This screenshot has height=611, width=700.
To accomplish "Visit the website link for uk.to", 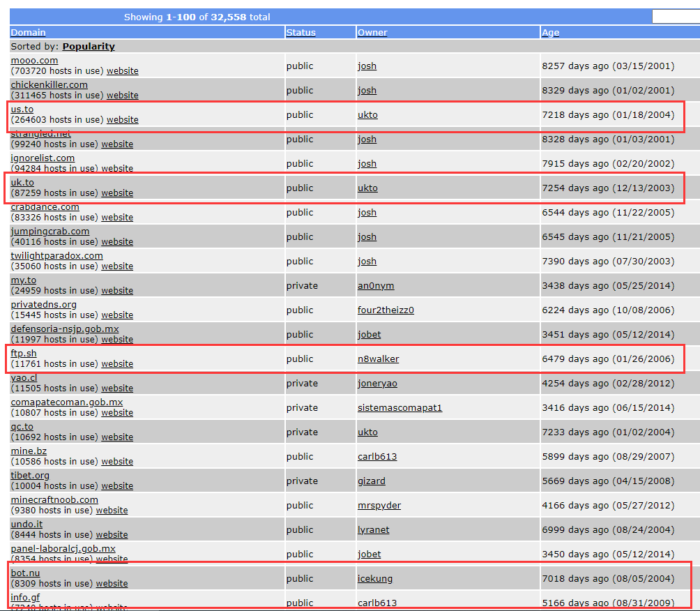I will point(117,193).
